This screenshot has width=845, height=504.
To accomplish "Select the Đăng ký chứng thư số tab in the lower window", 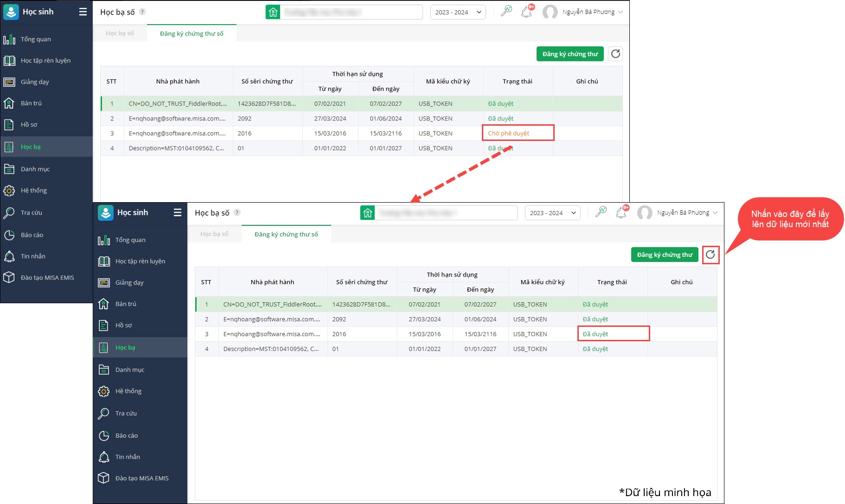I will [x=286, y=234].
